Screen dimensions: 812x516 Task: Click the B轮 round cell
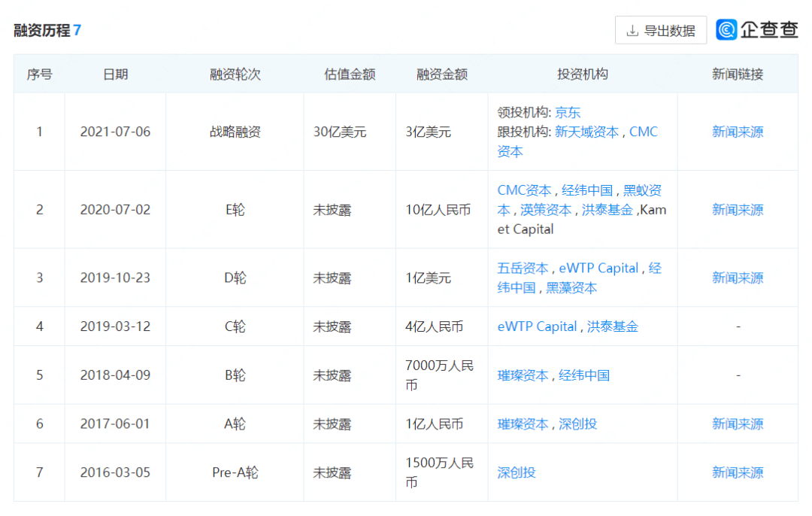click(235, 375)
